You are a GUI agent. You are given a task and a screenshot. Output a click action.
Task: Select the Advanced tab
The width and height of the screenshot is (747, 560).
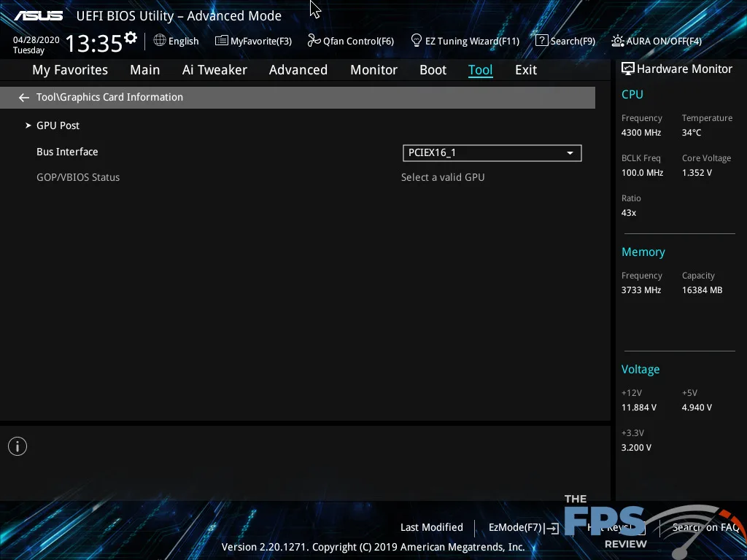(x=298, y=70)
